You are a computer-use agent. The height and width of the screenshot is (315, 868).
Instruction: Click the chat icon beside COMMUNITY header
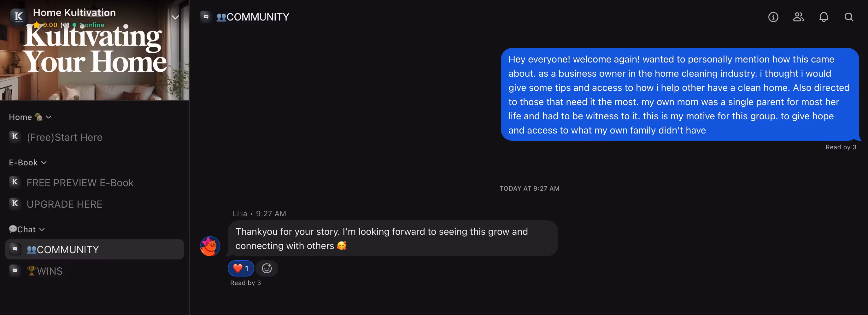pos(206,16)
